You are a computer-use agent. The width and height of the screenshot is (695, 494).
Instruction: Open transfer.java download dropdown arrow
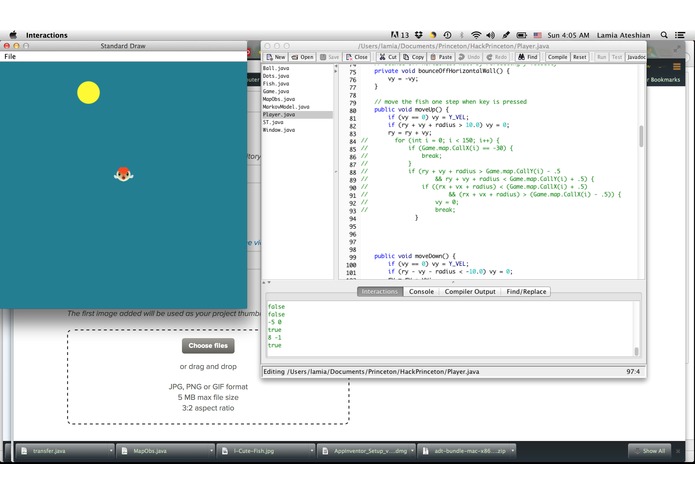pos(111,451)
